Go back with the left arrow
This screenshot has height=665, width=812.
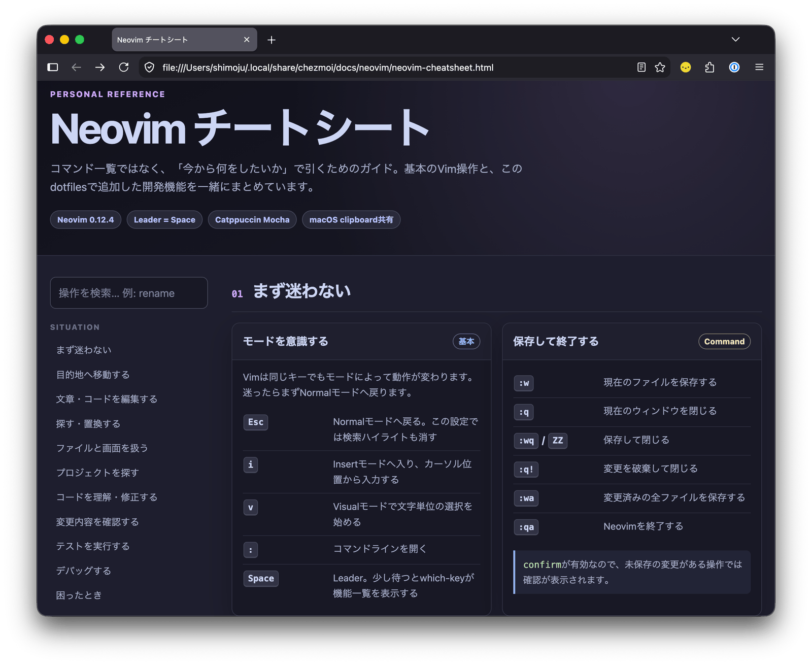76,68
